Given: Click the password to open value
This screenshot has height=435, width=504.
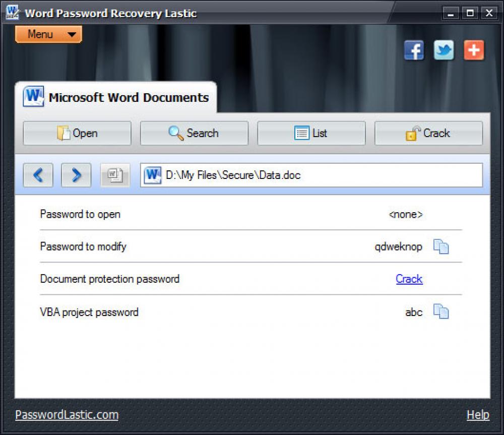Looking at the screenshot, I should point(406,214).
